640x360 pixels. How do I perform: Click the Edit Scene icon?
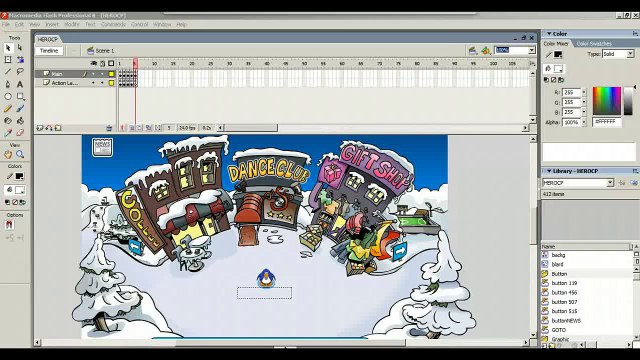coord(473,50)
